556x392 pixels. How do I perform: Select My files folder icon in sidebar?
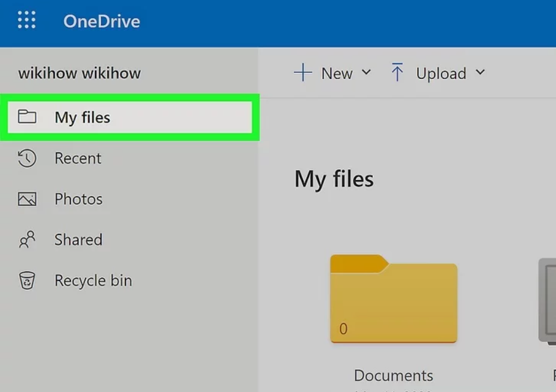coord(28,117)
